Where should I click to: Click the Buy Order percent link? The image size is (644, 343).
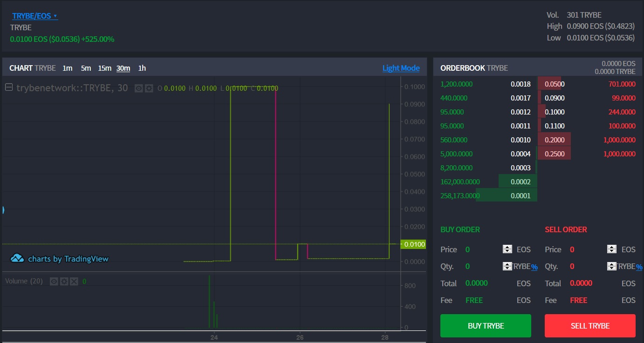(x=534, y=267)
